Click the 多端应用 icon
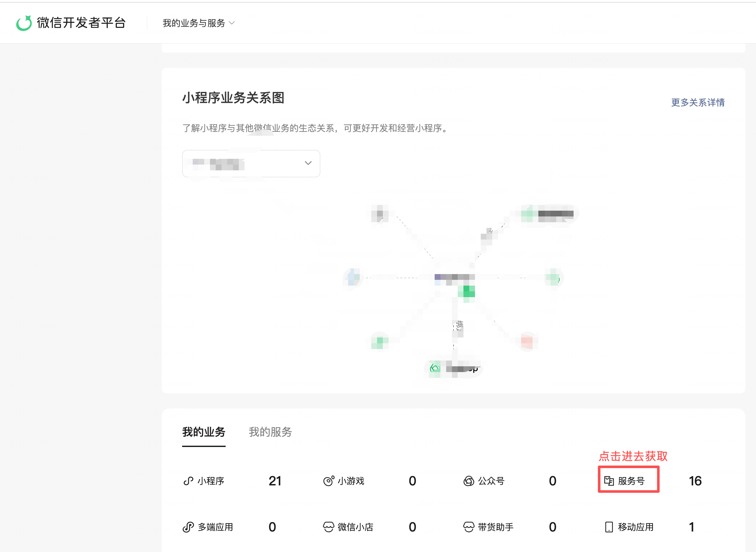 [x=188, y=527]
